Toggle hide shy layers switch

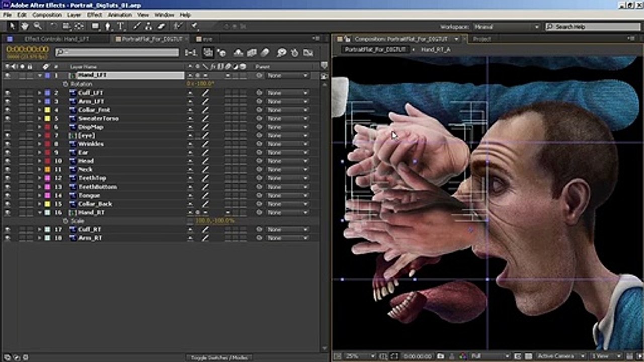click(x=238, y=52)
